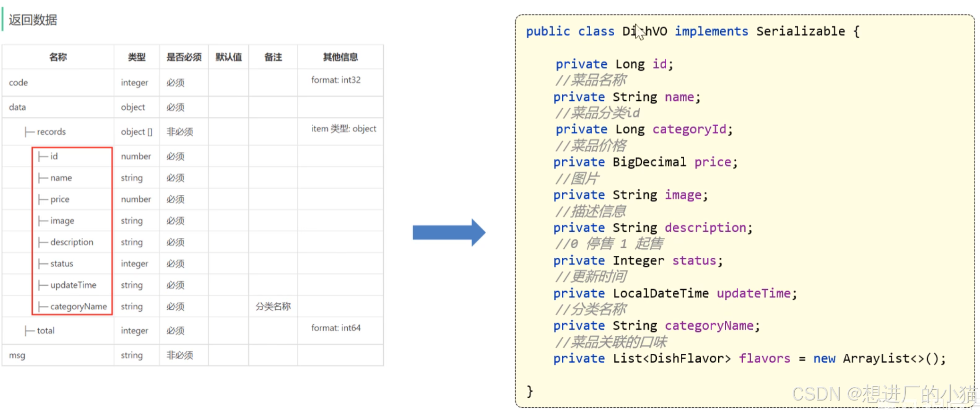Click the '//菜品分类id' comment line
The image size is (980, 410).
click(x=598, y=113)
